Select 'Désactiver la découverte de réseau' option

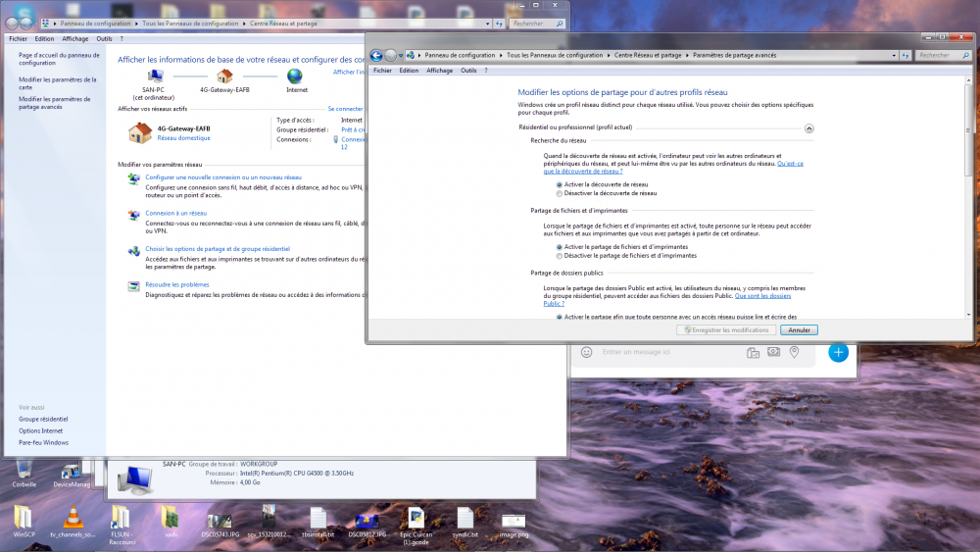(560, 194)
